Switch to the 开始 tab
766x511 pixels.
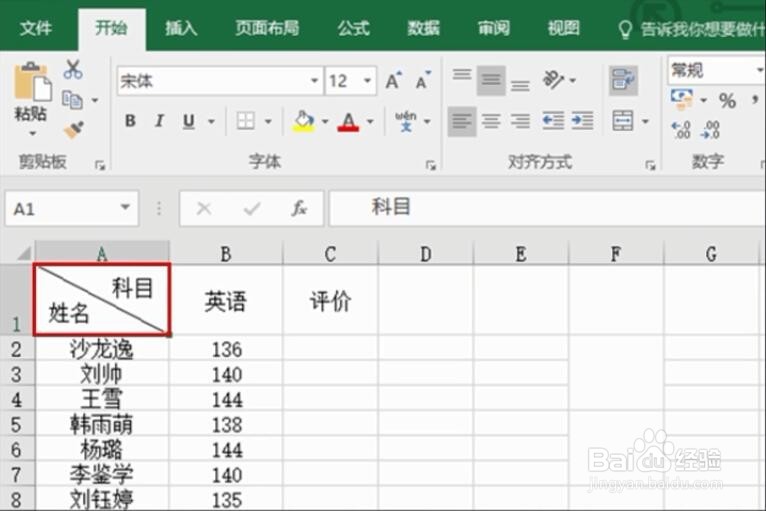point(111,29)
